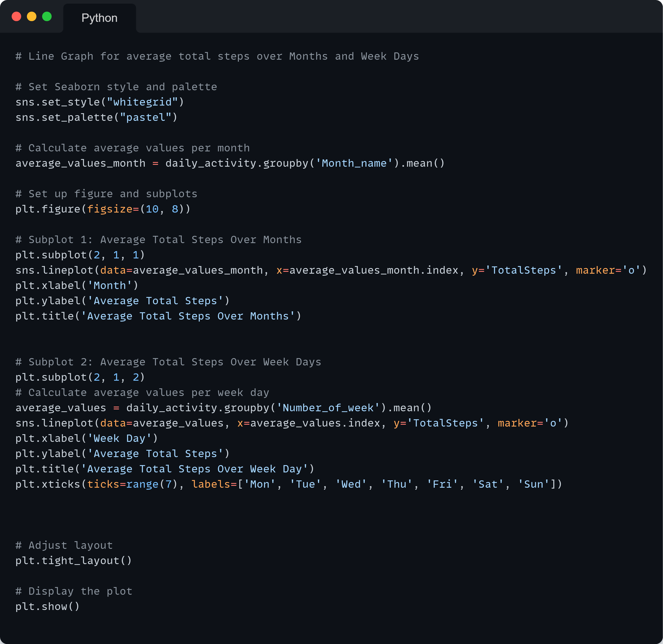This screenshot has height=644, width=663.
Task: Click the comment '# Calculate average values per week day'
Action: [x=142, y=392]
